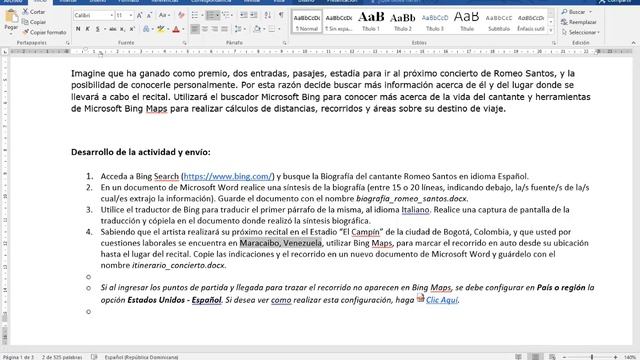The height and width of the screenshot is (360, 640).
Task: Collapse the ribbon with the chevron
Action: (633, 43)
